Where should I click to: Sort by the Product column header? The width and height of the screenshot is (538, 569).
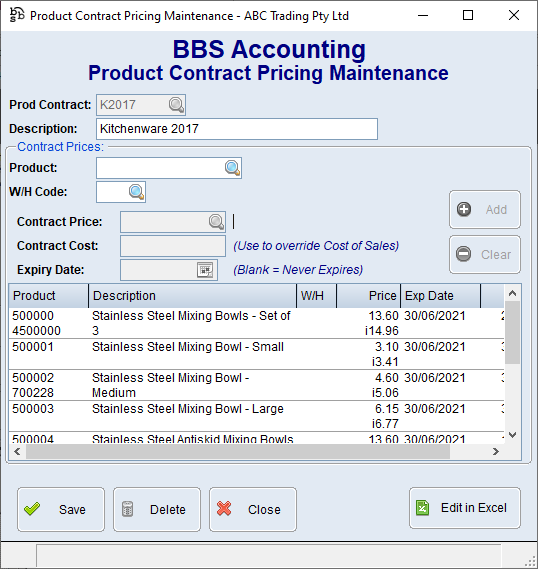(49, 296)
